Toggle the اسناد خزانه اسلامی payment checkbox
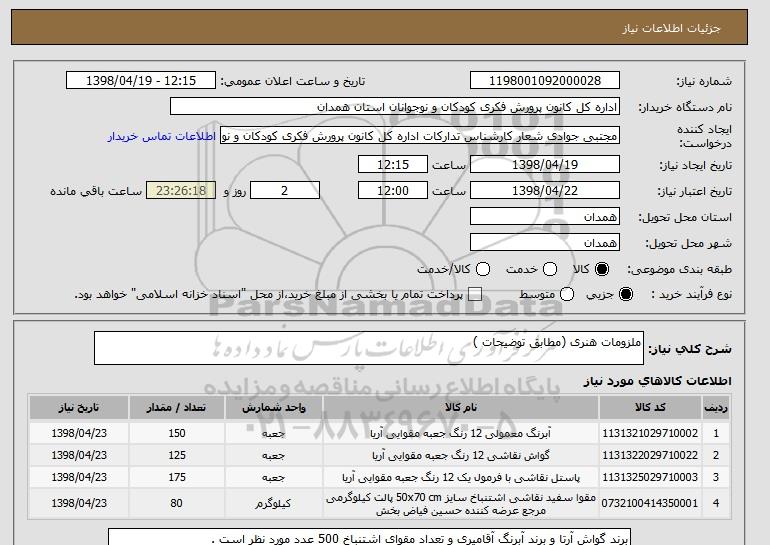 click(475, 294)
